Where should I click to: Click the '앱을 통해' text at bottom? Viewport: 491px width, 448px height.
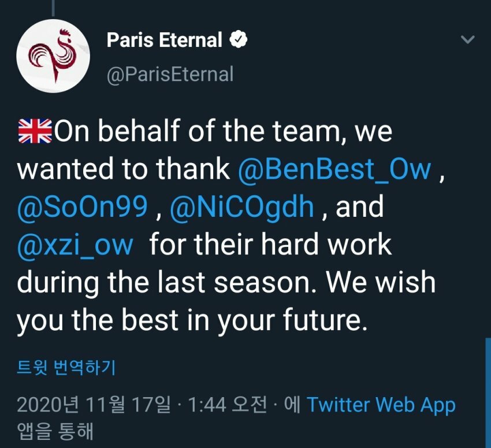click(x=55, y=431)
